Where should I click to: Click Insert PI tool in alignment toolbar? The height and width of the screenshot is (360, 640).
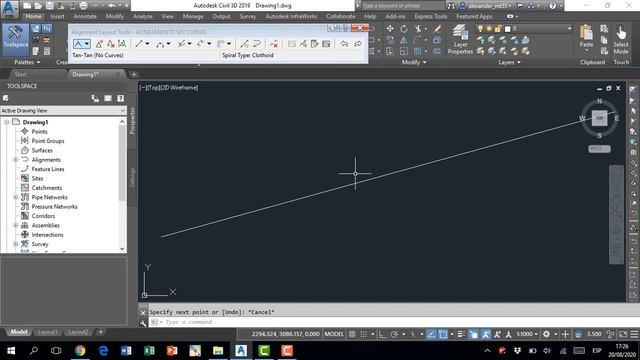[99, 44]
